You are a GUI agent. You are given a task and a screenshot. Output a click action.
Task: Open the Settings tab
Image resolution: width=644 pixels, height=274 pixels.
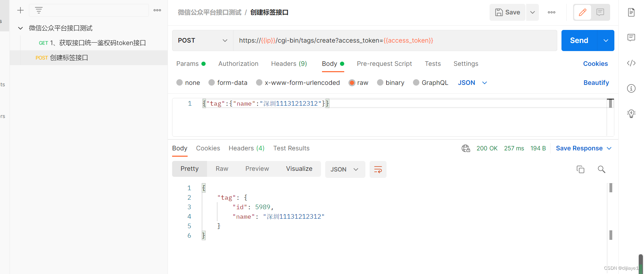point(466,64)
